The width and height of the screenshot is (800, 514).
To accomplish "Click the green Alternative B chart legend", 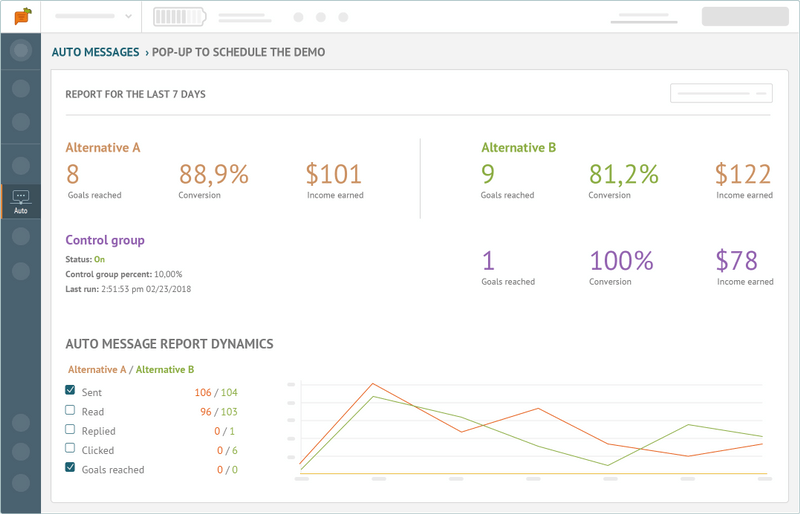I will (x=165, y=369).
